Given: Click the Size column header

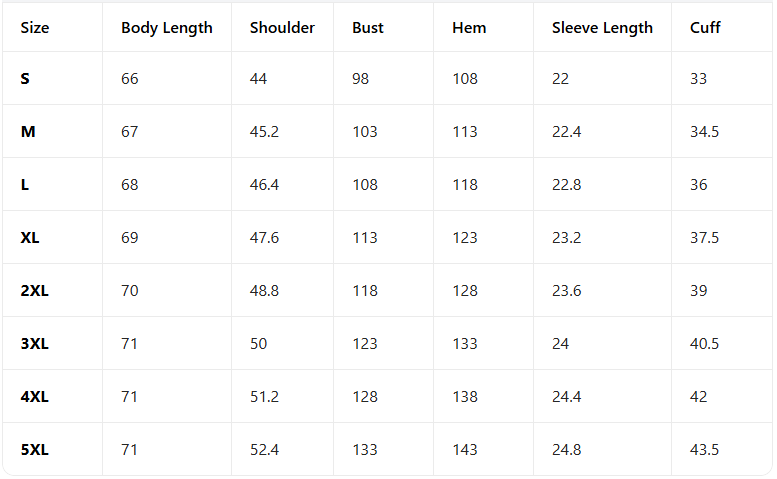Looking at the screenshot, I should [35, 28].
